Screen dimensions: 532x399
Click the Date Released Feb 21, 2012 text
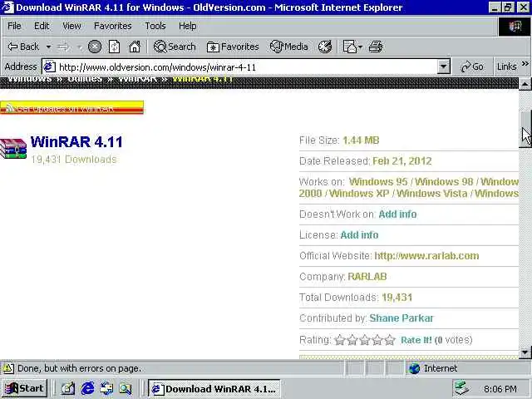pyautogui.click(x=402, y=160)
